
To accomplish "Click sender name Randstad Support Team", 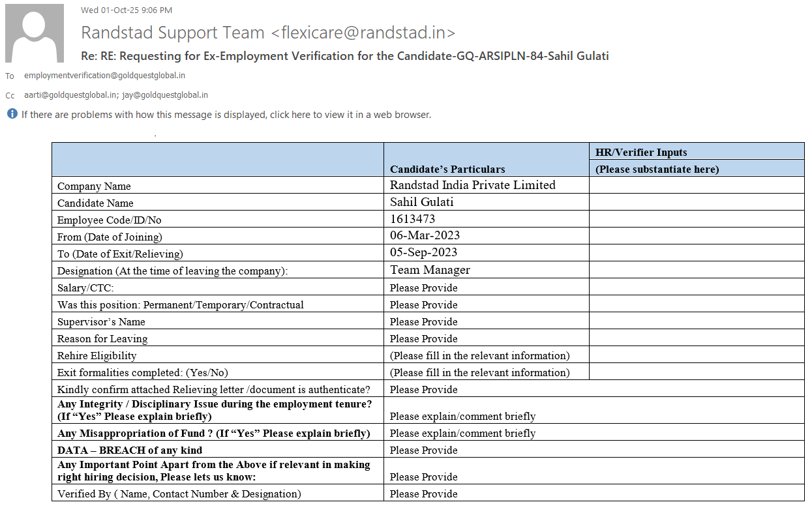I will click(173, 33).
